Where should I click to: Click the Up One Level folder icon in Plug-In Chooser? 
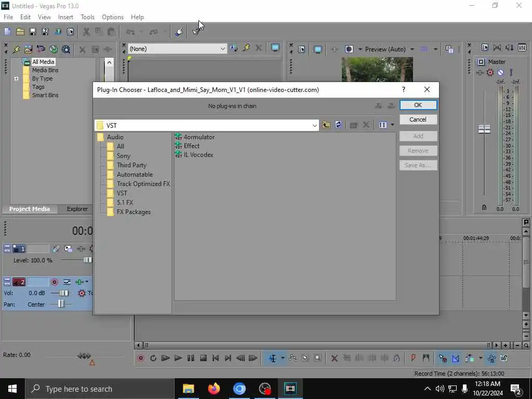(x=326, y=125)
